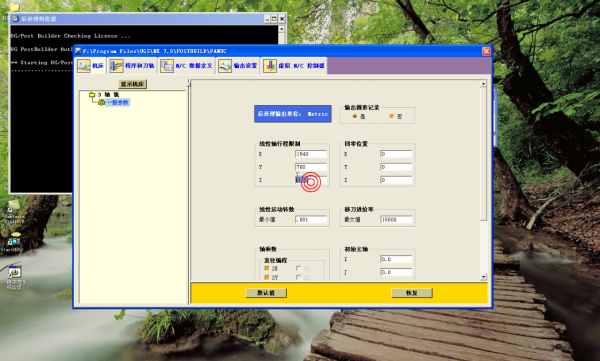This screenshot has width=600, height=361.
Task: Maximize the 后处理构造器 console window
Action: (274, 19)
